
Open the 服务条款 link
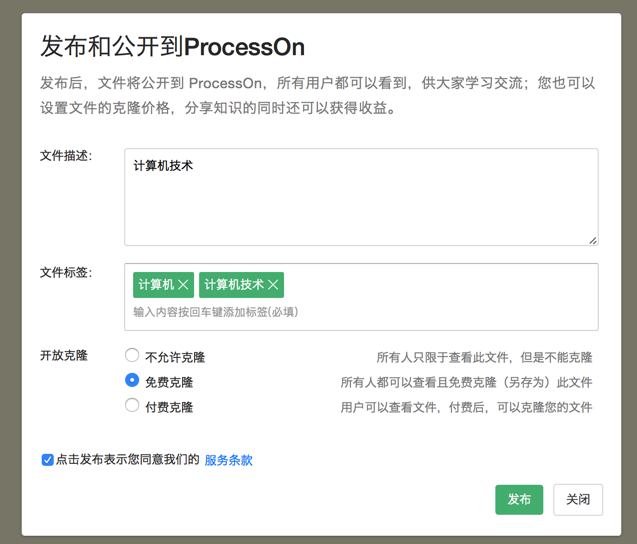(x=228, y=460)
